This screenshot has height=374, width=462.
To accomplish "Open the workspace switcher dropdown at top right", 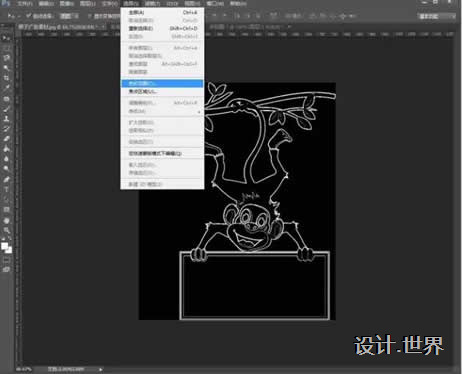I will coord(437,16).
